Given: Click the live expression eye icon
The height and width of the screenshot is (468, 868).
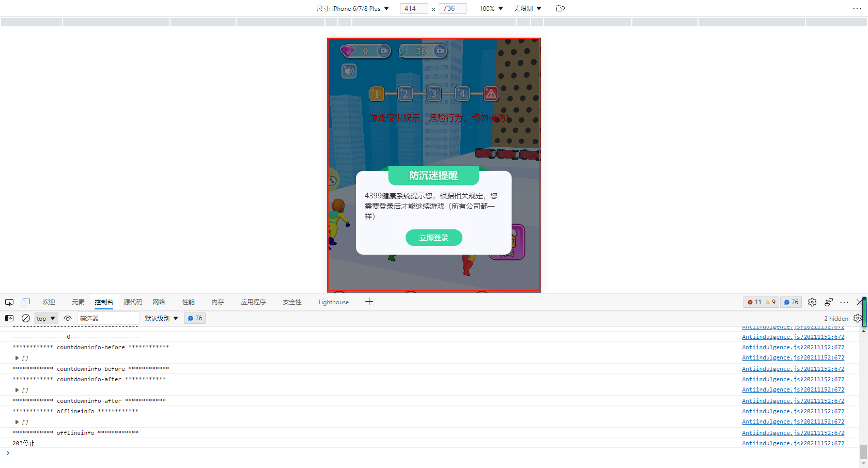Looking at the screenshot, I should pos(68,318).
